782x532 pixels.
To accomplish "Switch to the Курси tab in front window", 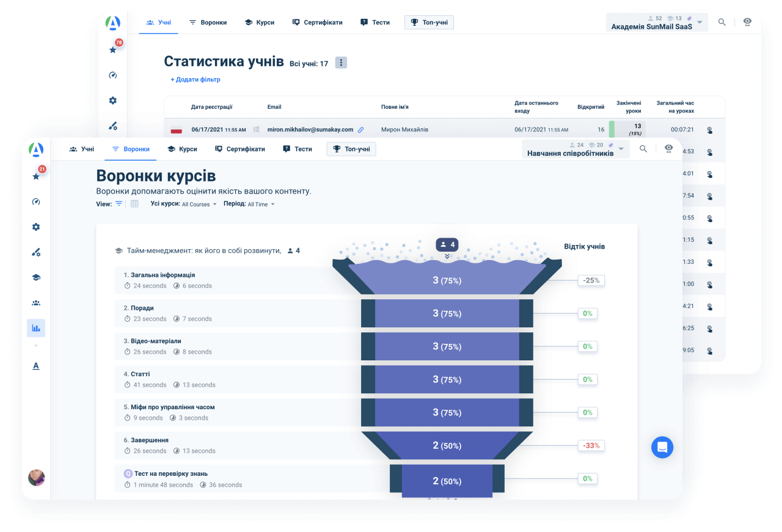I will [x=182, y=149].
